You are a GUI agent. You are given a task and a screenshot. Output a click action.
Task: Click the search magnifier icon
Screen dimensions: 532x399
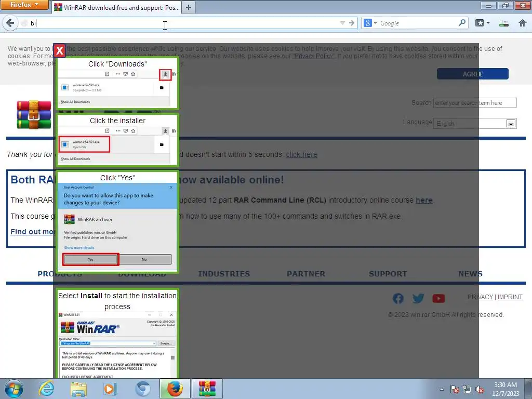(x=462, y=23)
